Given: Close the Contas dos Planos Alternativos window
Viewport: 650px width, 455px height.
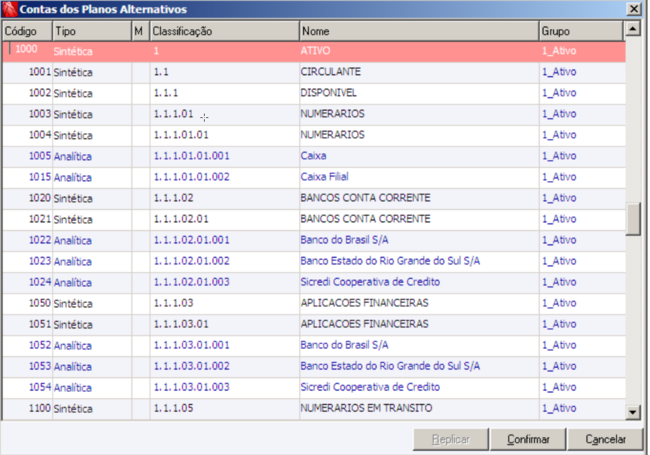Looking at the screenshot, I should click(634, 9).
